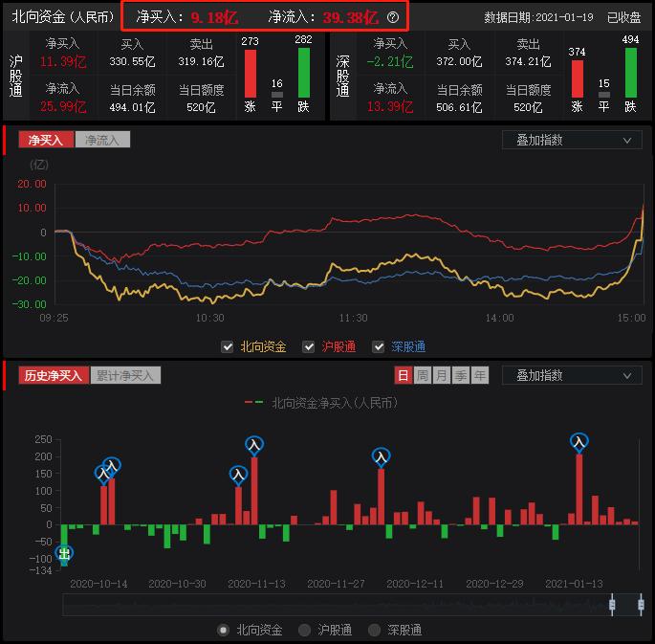Select the 沪股通 radio button below the history chart
The height and width of the screenshot is (644, 655).
pyautogui.click(x=304, y=630)
